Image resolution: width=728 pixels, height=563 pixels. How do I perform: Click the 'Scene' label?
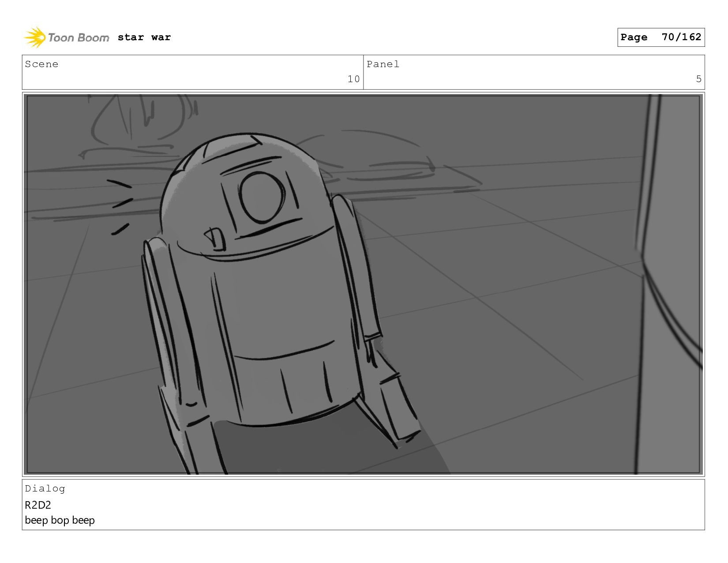41,64
